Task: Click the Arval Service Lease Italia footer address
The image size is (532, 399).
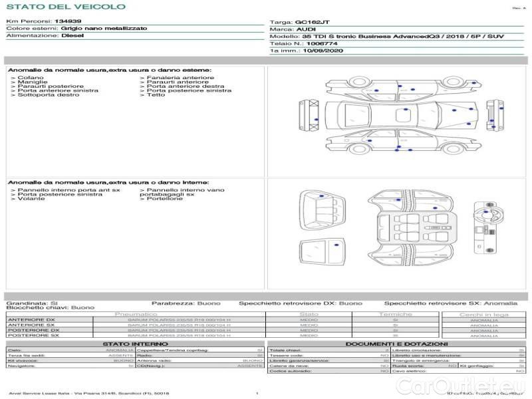Action: click(89, 394)
